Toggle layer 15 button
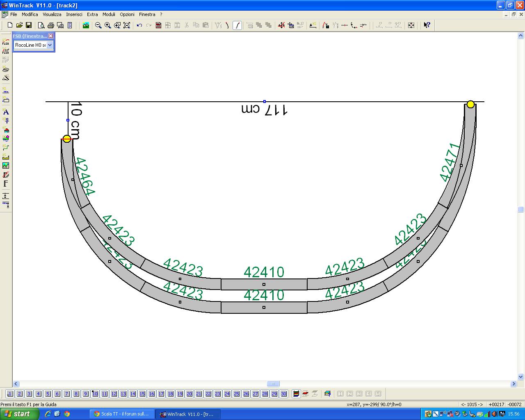The width and height of the screenshot is (525, 420). tap(142, 394)
